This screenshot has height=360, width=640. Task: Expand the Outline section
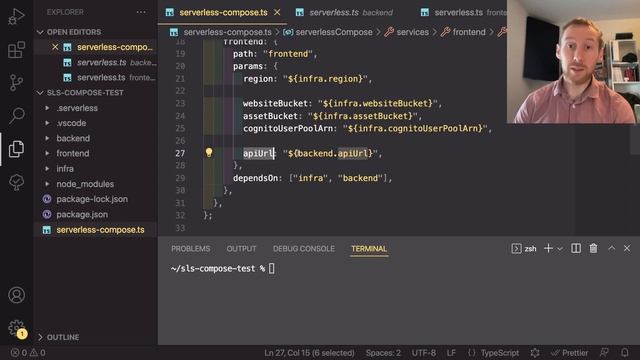click(59, 337)
